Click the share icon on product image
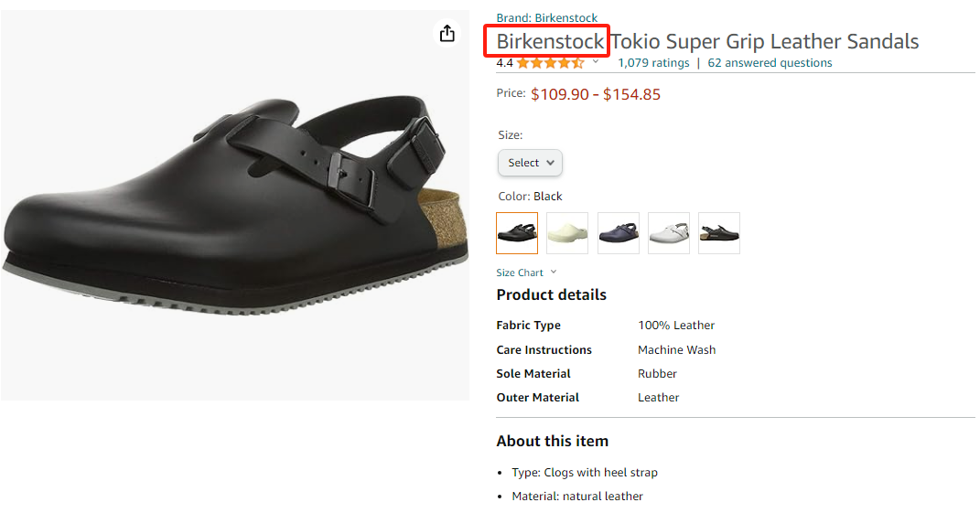This screenshot has height=513, width=980. click(447, 34)
